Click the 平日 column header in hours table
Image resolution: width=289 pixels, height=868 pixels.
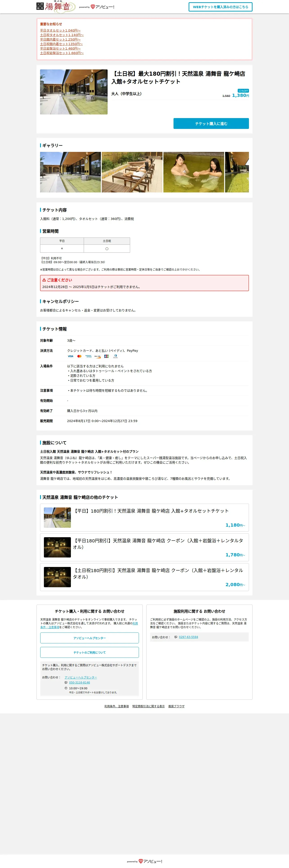pyautogui.click(x=62, y=241)
